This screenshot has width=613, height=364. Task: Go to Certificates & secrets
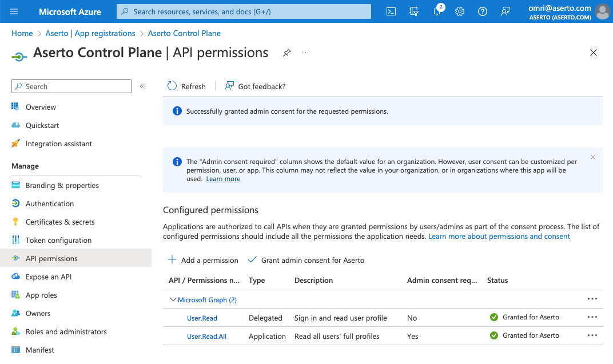tap(60, 222)
